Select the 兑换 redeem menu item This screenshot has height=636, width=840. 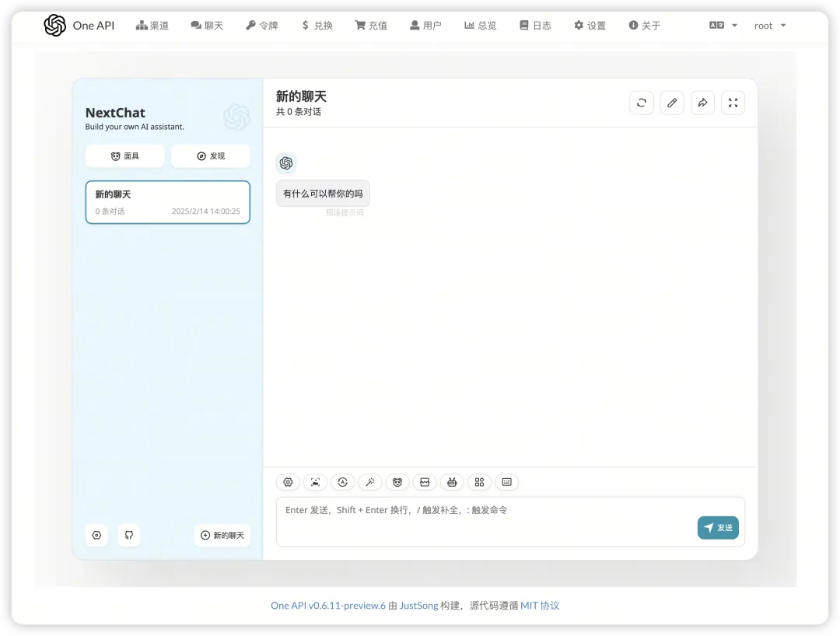point(317,25)
